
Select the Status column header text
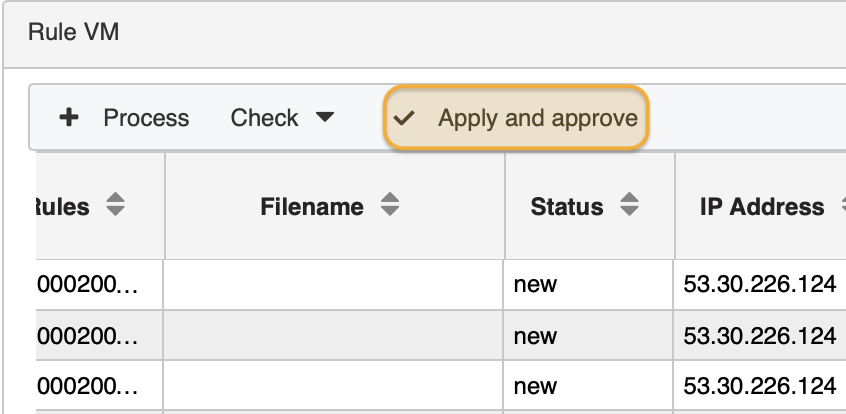tap(566, 207)
